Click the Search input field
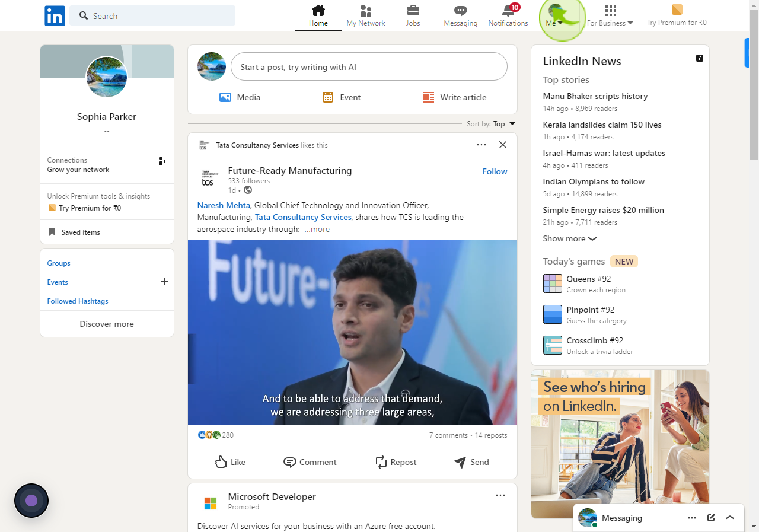This screenshot has height=532, width=759. [x=152, y=16]
